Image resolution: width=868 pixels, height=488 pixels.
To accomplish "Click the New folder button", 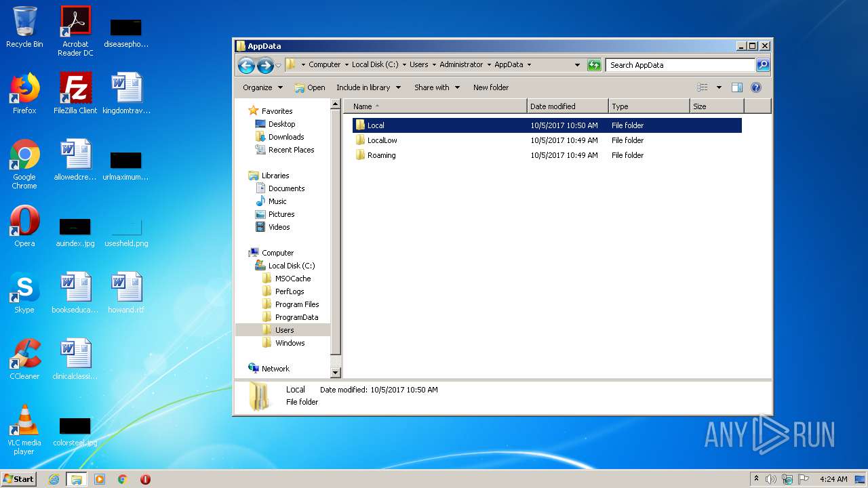I will click(x=491, y=87).
